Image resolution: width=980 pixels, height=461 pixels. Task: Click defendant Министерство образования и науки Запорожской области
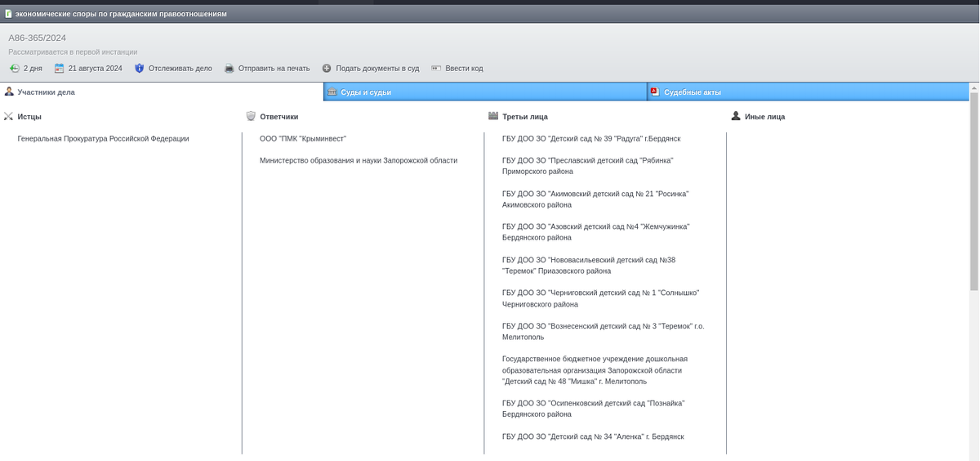pos(359,160)
